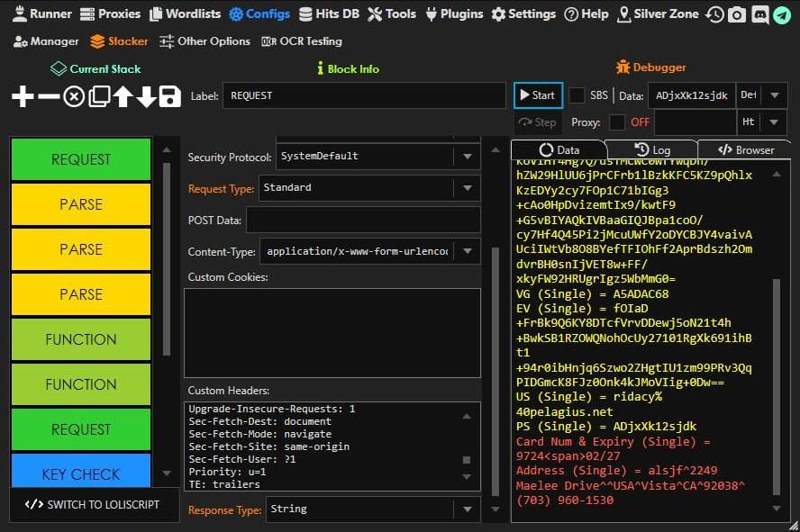Toggle the Proxy checkbox in debugger
The width and height of the screenshot is (800, 532).
pos(617,122)
